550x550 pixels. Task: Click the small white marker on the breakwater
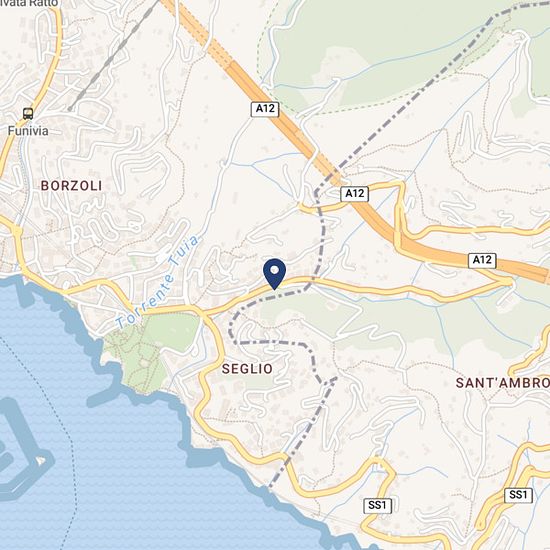(x=41, y=461)
